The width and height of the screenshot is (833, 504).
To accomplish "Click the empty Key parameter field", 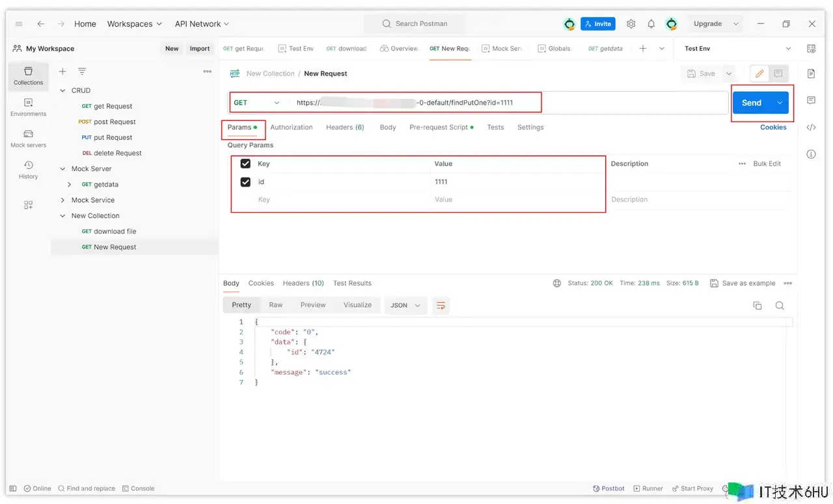I will pos(342,200).
